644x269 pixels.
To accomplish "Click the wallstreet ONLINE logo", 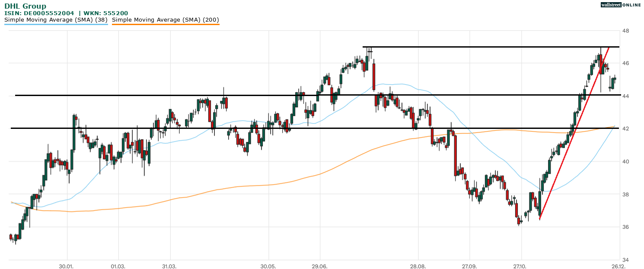I will pyautogui.click(x=621, y=5).
